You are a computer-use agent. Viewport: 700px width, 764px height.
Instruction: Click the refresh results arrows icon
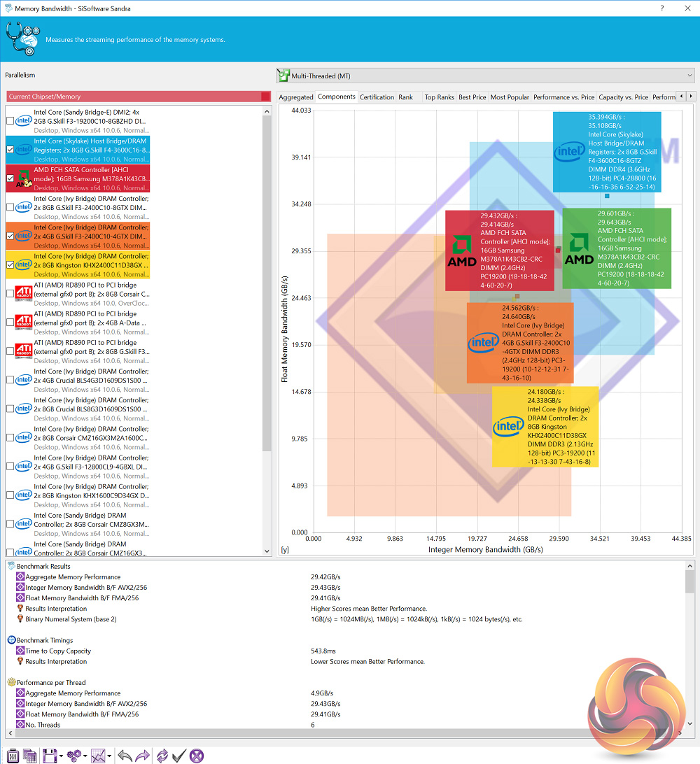162,756
